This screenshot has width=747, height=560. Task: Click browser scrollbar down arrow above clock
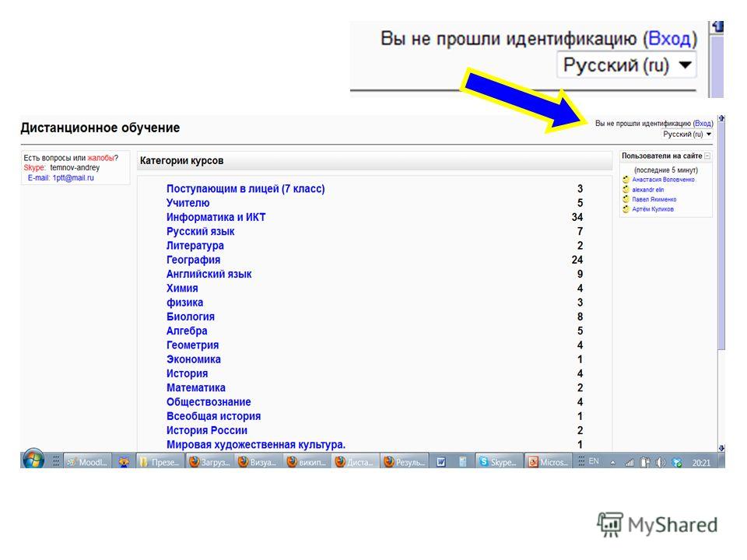tap(722, 448)
